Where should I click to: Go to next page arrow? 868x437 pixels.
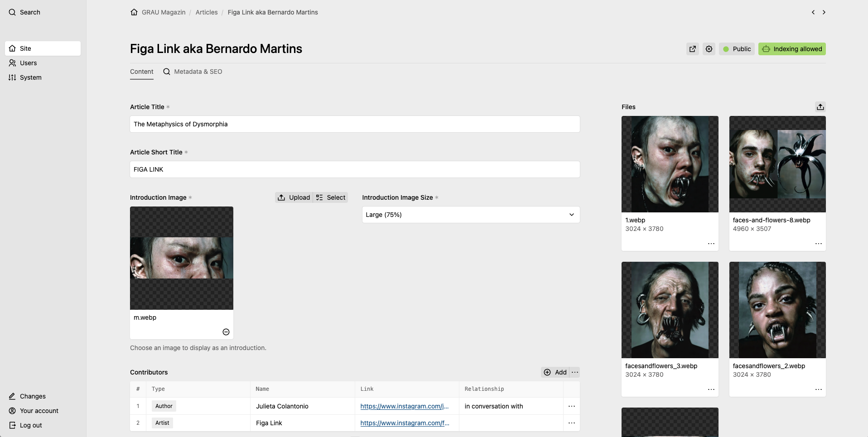click(824, 12)
